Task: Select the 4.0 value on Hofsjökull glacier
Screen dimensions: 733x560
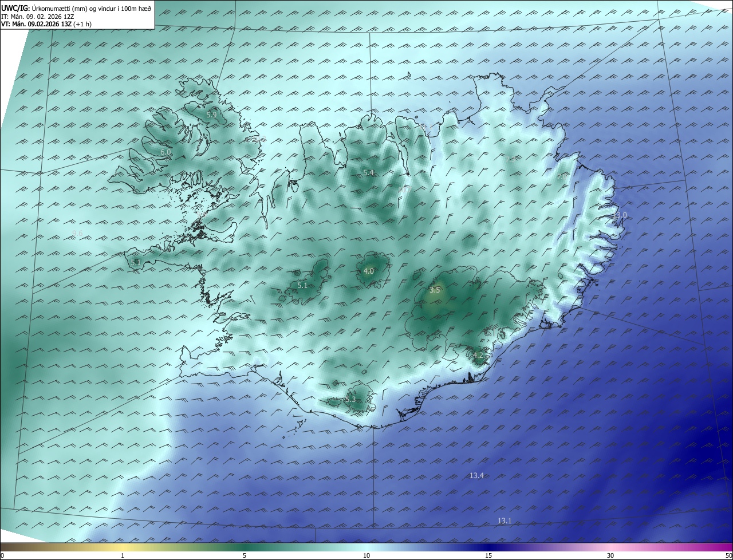Action: (x=369, y=271)
